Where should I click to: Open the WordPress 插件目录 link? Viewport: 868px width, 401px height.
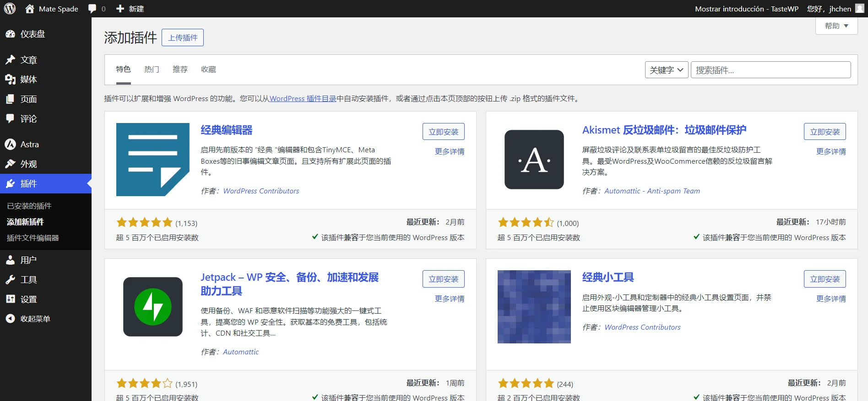point(303,99)
